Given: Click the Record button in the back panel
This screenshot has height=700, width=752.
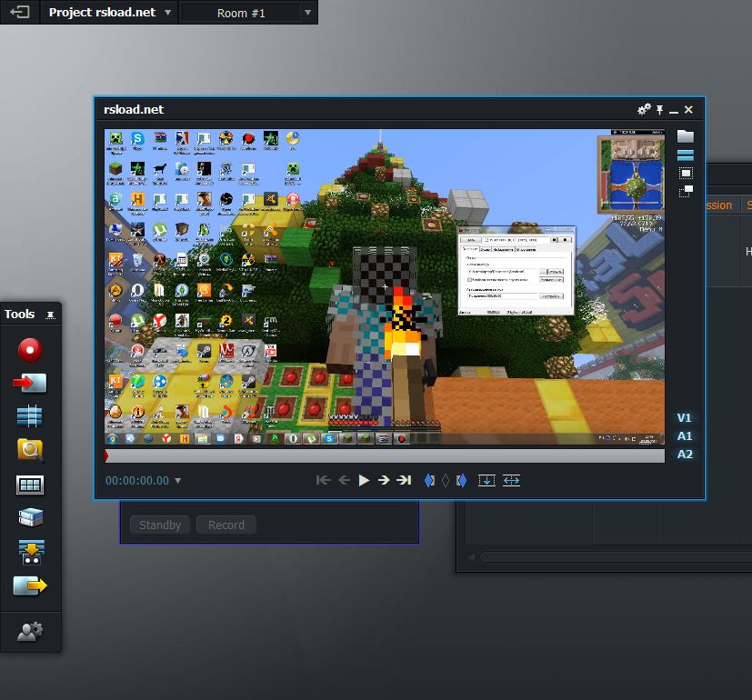Looking at the screenshot, I should click(x=226, y=525).
